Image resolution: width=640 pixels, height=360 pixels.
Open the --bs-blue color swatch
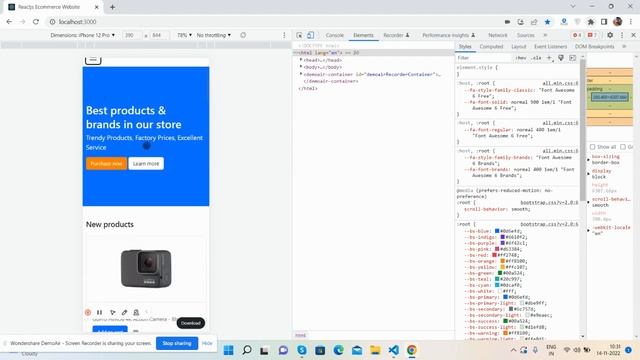[x=497, y=231]
